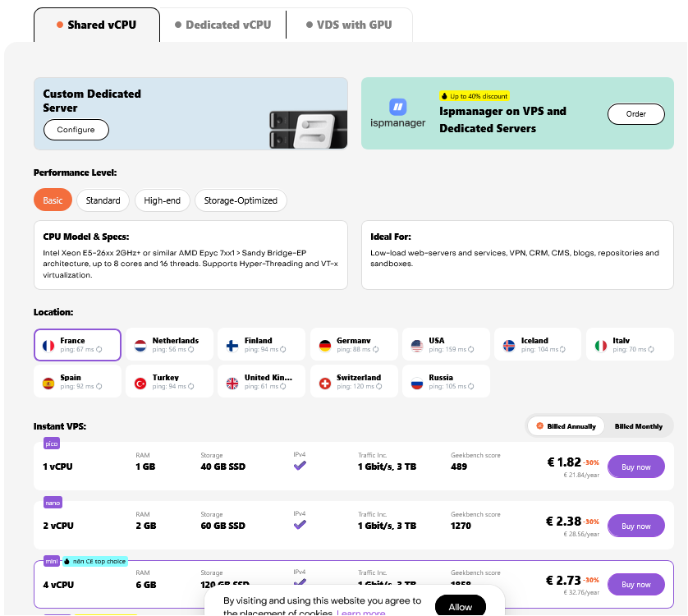Click the France flag icon
The width and height of the screenshot is (688, 616).
click(x=48, y=345)
